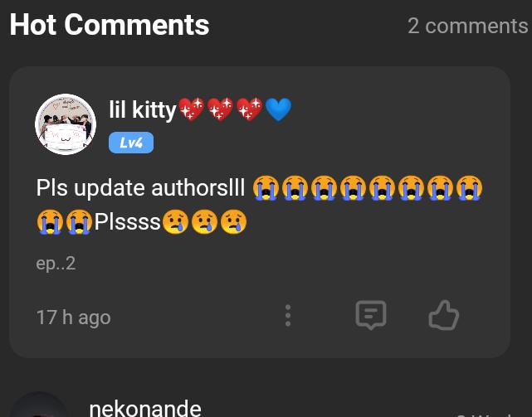Open reply bubble icon on lil kitty's comment
The height and width of the screenshot is (417, 532).
(x=371, y=315)
